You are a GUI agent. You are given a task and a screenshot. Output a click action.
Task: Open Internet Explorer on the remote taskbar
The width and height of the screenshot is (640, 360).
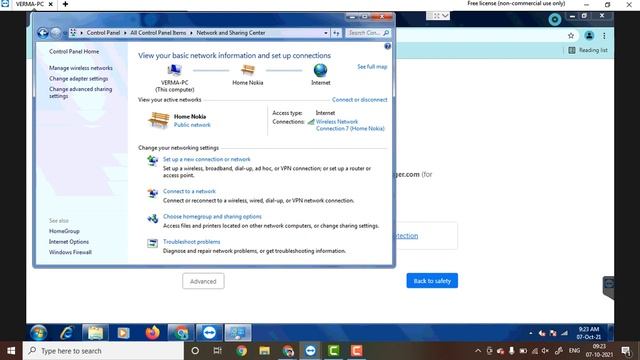point(67,333)
